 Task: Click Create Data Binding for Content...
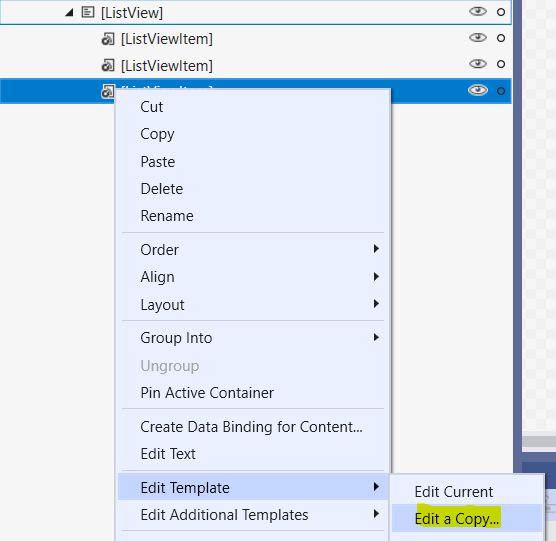pos(253,427)
